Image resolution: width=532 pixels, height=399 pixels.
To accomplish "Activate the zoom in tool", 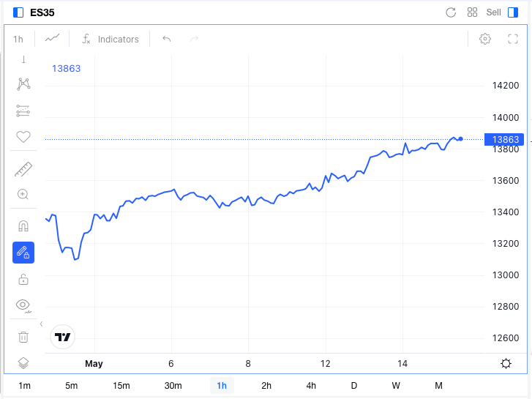I will 23,194.
